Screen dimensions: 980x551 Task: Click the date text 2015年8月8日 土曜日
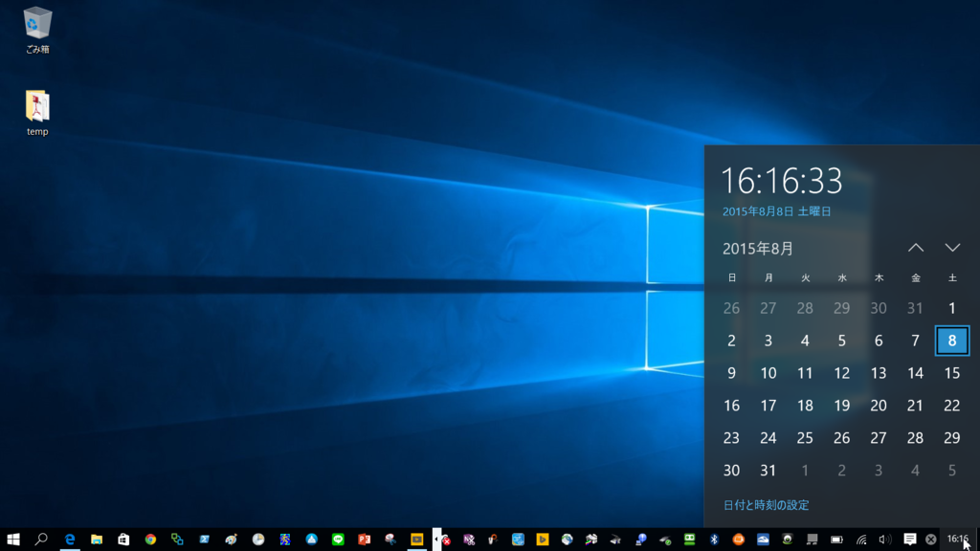click(777, 211)
